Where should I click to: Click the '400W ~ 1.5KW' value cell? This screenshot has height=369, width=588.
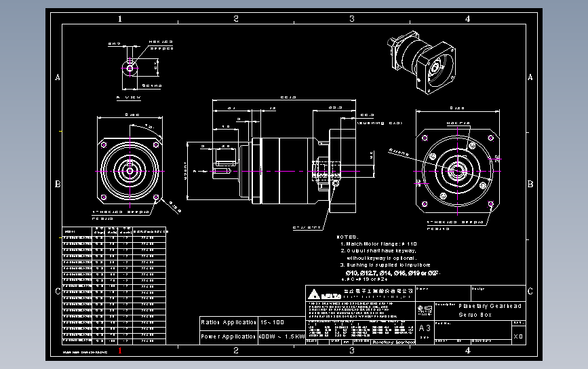click(281, 336)
